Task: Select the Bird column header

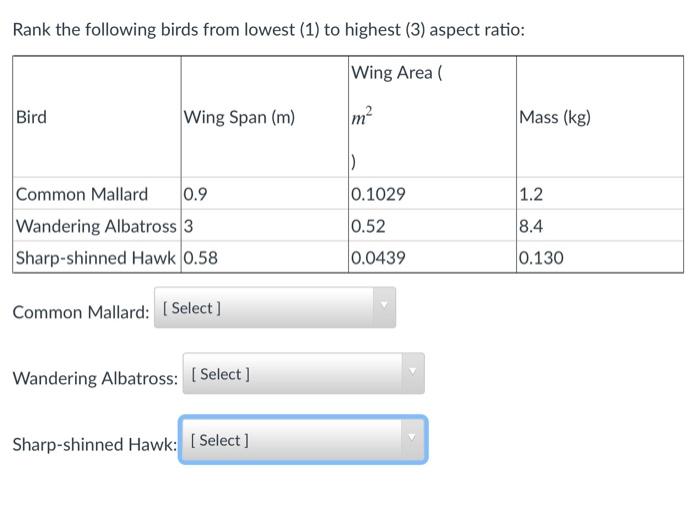Action: 31,117
